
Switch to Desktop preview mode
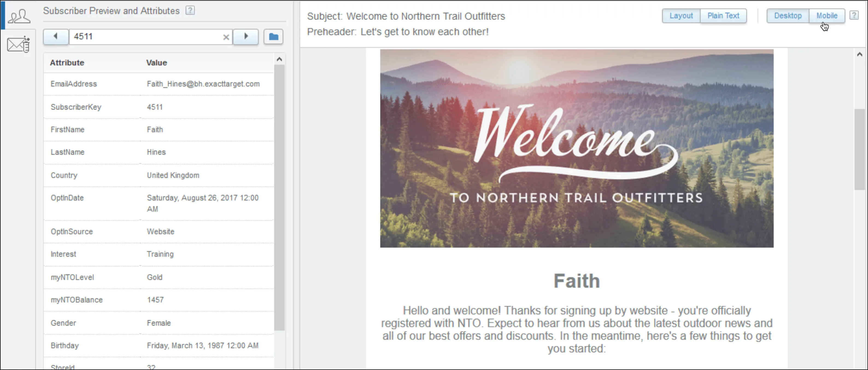(x=788, y=16)
